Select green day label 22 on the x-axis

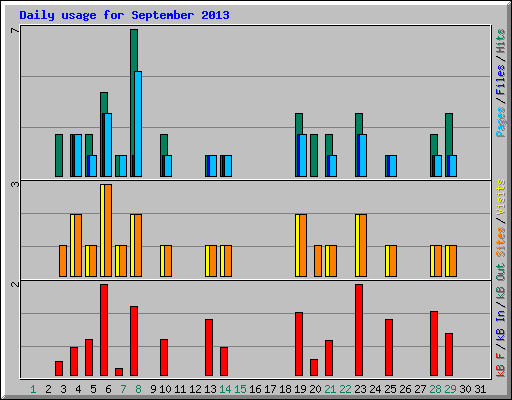pyautogui.click(x=345, y=389)
